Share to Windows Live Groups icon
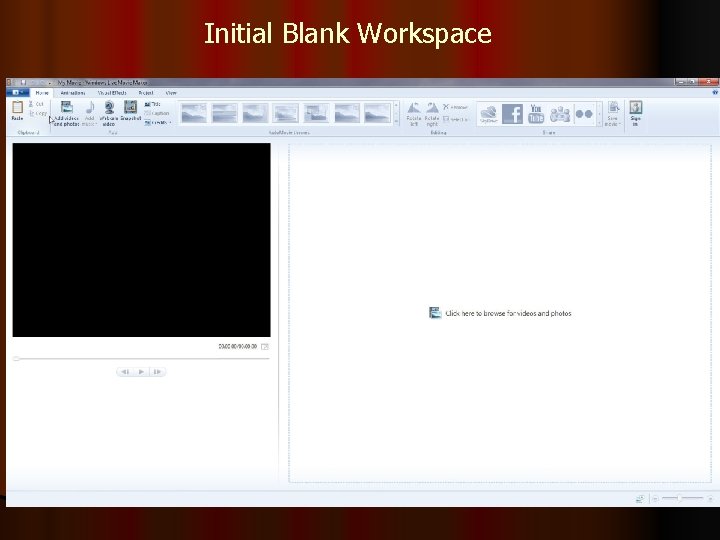This screenshot has height=540, width=720. pyautogui.click(x=560, y=114)
